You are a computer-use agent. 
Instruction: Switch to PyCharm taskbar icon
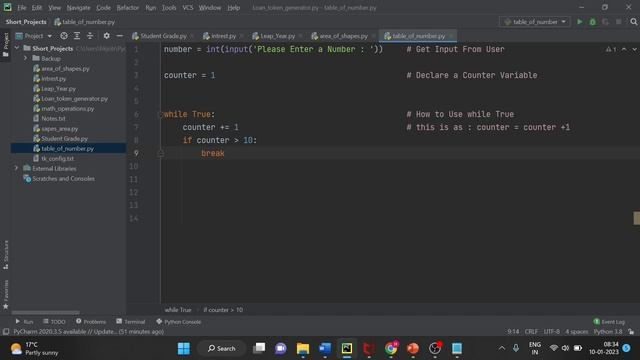[347, 349]
